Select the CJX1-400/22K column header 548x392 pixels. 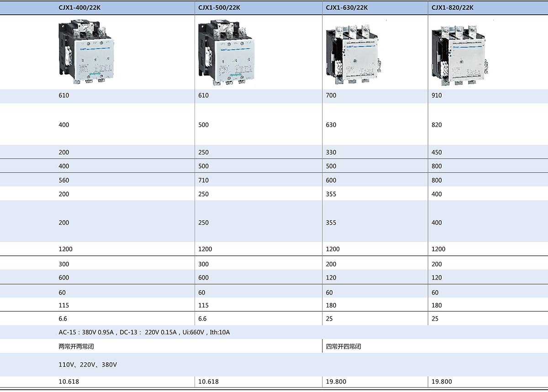(79, 7)
